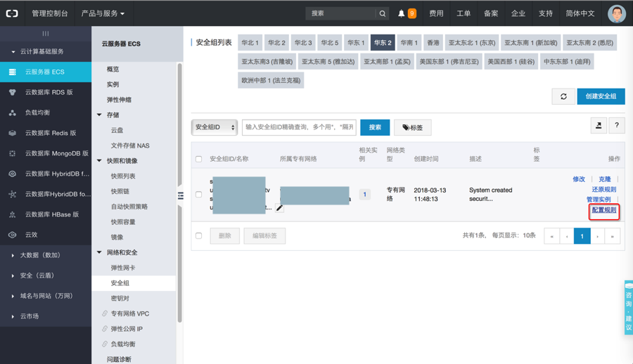Viewport: 633px width, 364px height.
Task: Click the 云数据库HybridDB fo... icon
Action: pos(13,194)
